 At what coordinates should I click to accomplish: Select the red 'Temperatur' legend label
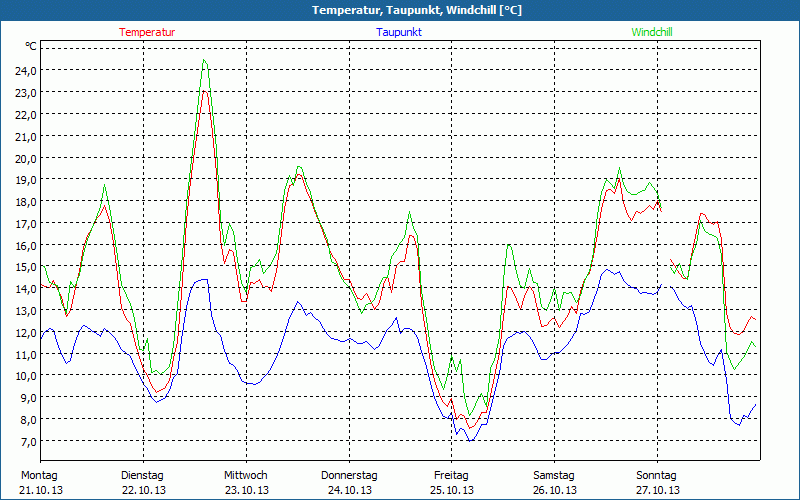click(147, 32)
